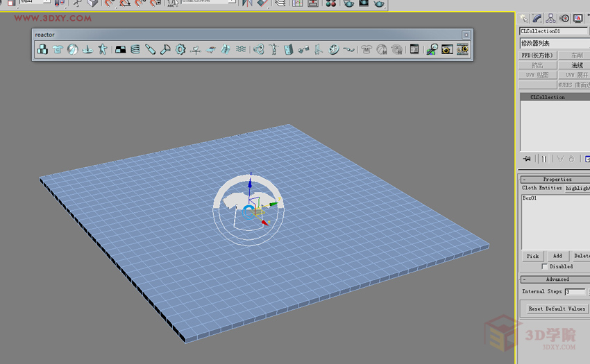Screen dimensions: 590x364
Task: Switch to the Hierarchy command panel tab
Action: coord(550,19)
